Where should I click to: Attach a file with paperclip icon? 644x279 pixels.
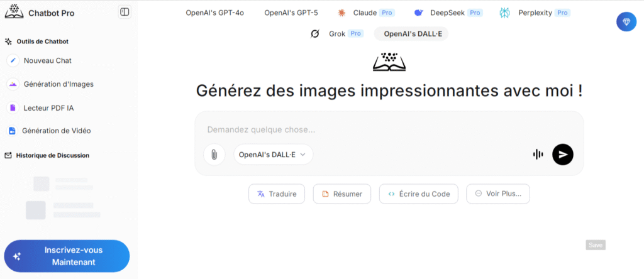(x=214, y=155)
